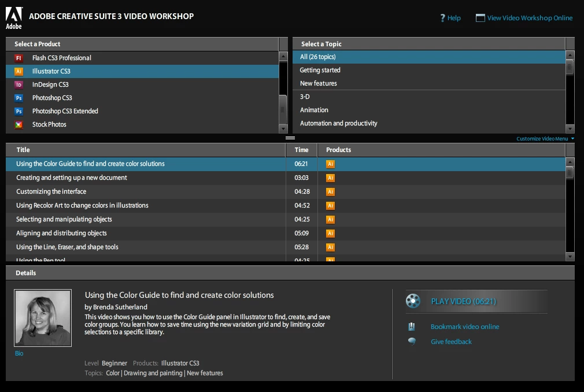
Task: Click the product list scrollbar thumb
Action: coord(283,109)
